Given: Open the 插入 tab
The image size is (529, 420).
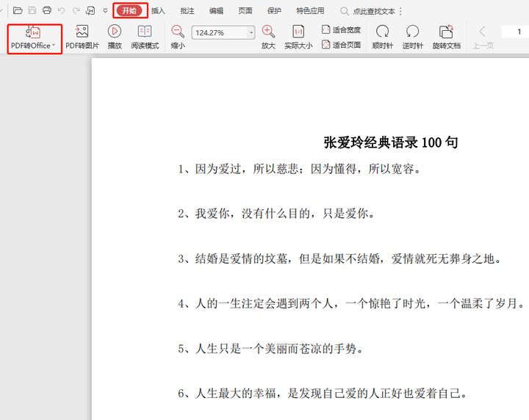Looking at the screenshot, I should (x=158, y=11).
